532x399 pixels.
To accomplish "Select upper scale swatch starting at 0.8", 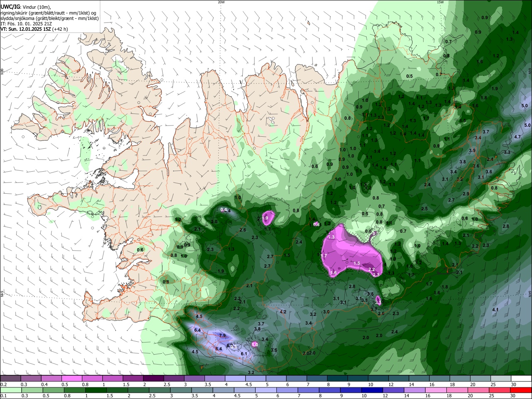I will click(92, 378).
